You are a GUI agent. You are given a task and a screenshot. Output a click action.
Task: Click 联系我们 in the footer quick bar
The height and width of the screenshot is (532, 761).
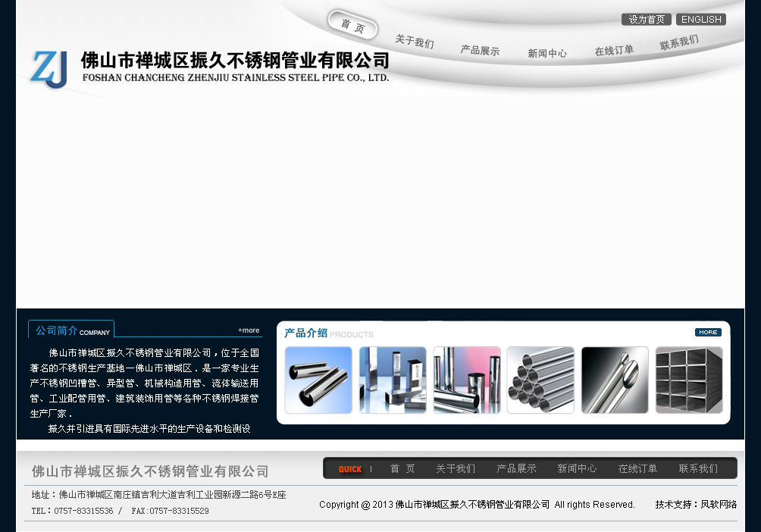(698, 469)
